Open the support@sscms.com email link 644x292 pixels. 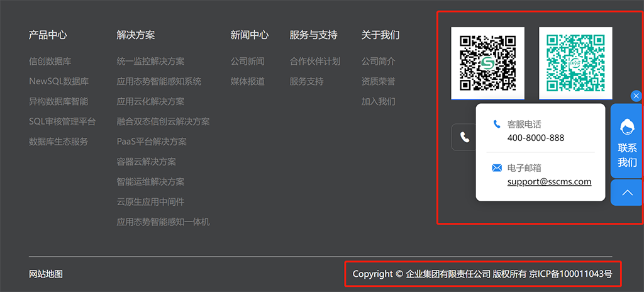click(549, 181)
